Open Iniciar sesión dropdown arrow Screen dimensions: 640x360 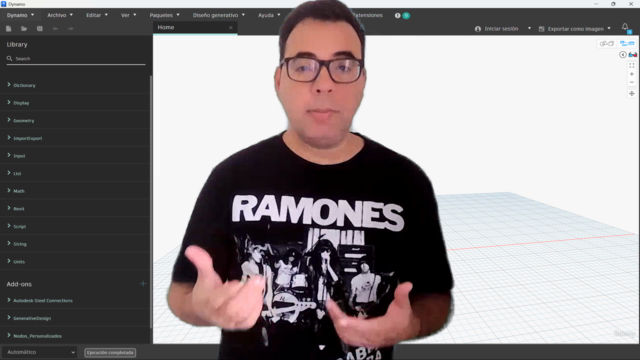[529, 29]
